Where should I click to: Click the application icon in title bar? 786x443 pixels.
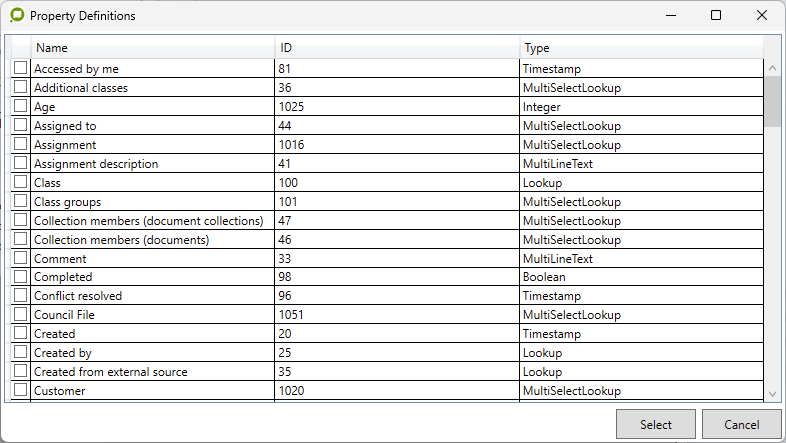(x=17, y=16)
